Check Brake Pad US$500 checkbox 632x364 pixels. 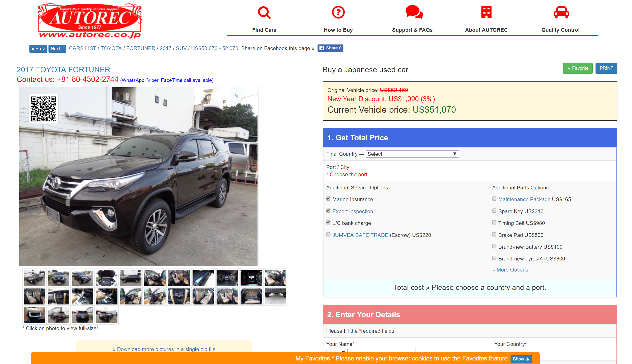point(494,235)
